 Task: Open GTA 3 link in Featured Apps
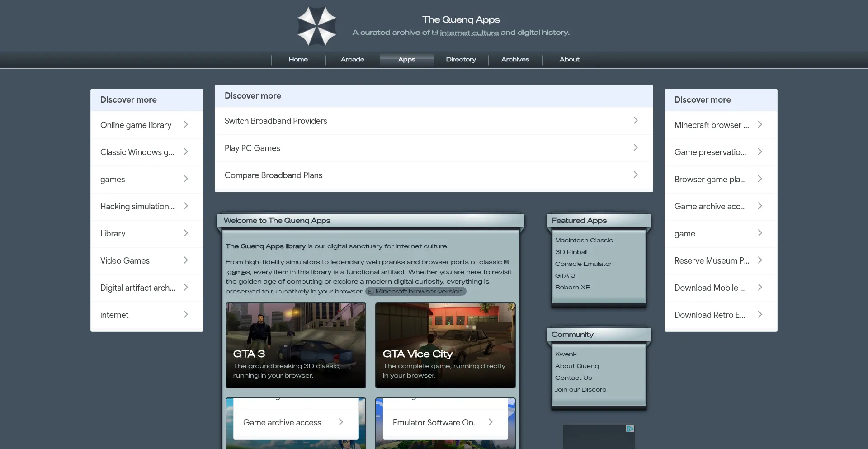click(565, 276)
